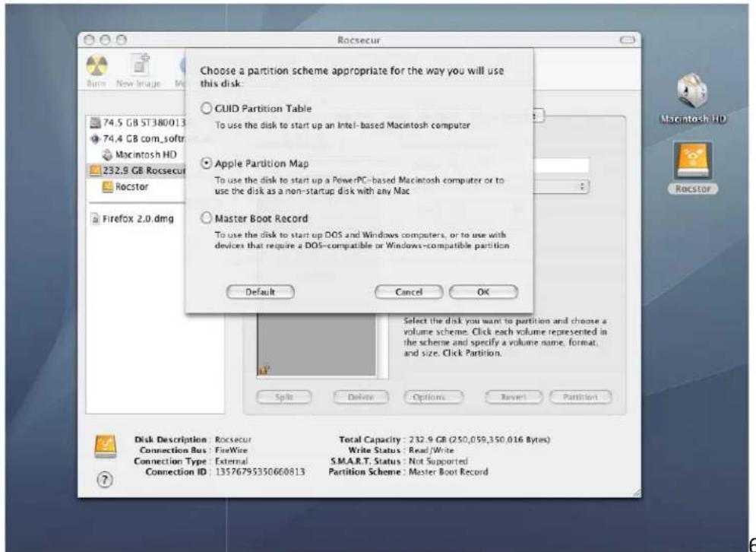
Task: Click the Options button
Action: click(433, 397)
